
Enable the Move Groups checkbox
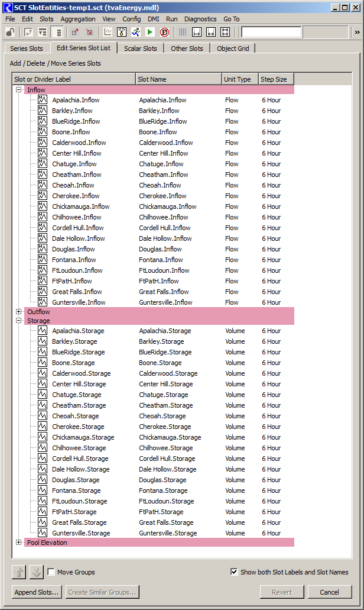(x=51, y=572)
